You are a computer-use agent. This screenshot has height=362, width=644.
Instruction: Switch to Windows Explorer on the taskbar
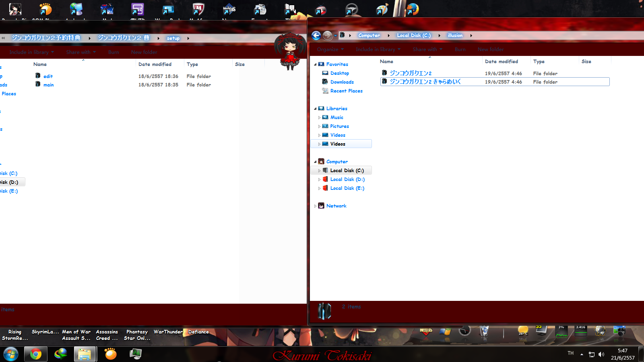pos(85,354)
